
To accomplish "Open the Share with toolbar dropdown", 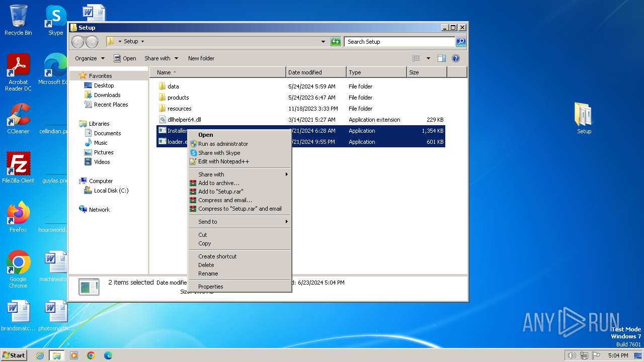I will (x=161, y=58).
